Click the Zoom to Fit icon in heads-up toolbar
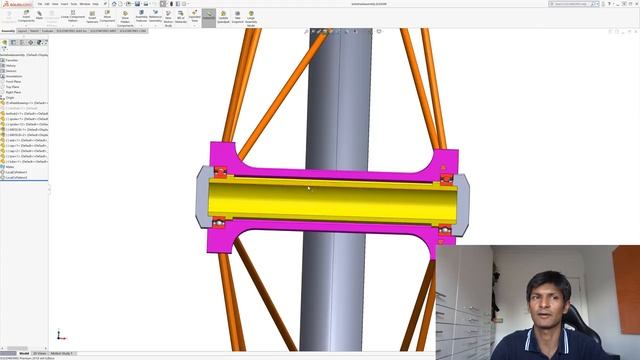640x360 pixels. coord(306,31)
